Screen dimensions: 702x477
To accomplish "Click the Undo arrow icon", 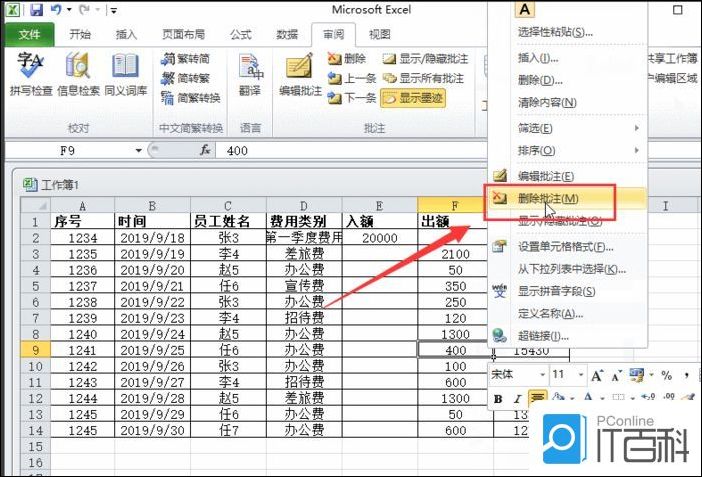I will point(56,9).
